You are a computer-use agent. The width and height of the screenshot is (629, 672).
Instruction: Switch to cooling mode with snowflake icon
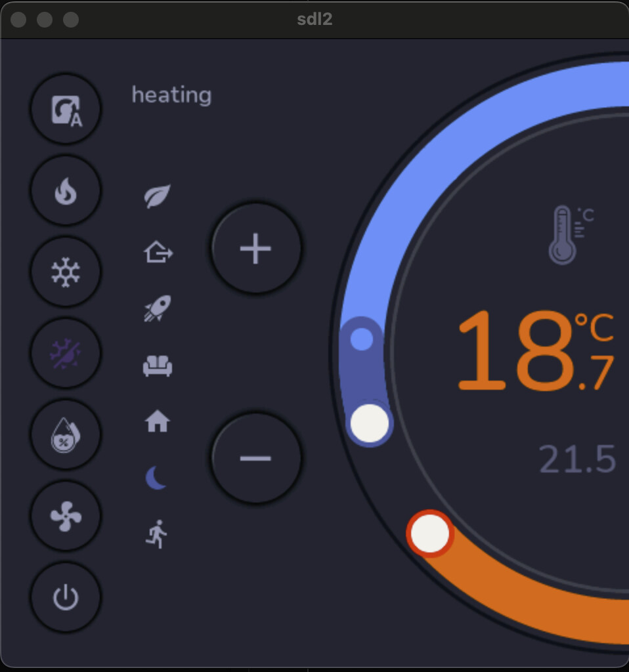(x=66, y=272)
